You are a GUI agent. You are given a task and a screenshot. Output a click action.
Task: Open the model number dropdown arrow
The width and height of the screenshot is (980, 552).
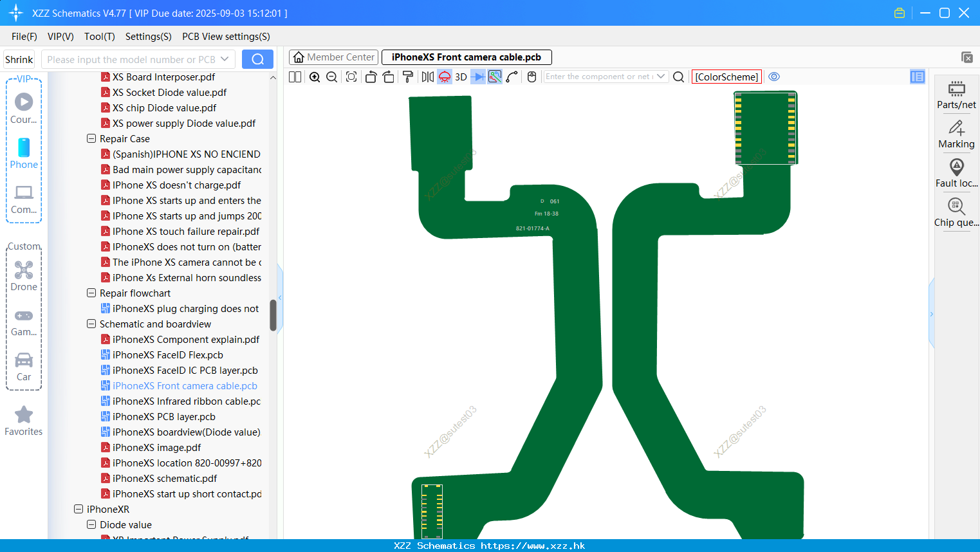225,59
